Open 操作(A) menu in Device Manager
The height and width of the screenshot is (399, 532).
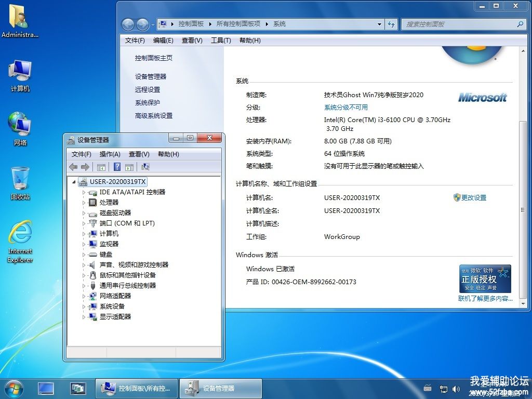click(110, 154)
